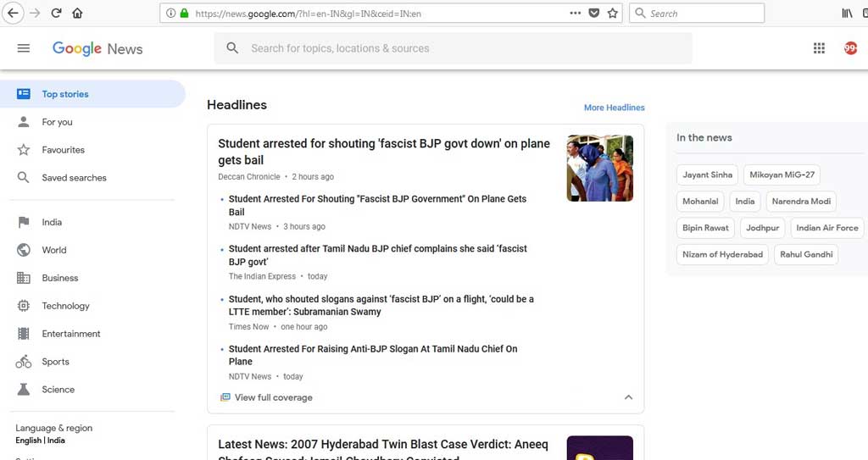Open Favourites in the sidebar

click(63, 150)
